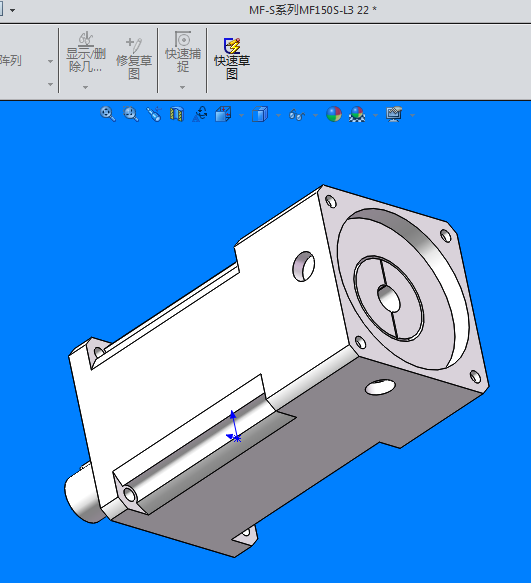The width and height of the screenshot is (531, 583).
Task: Click the Display Style cube icon
Action: point(260,114)
